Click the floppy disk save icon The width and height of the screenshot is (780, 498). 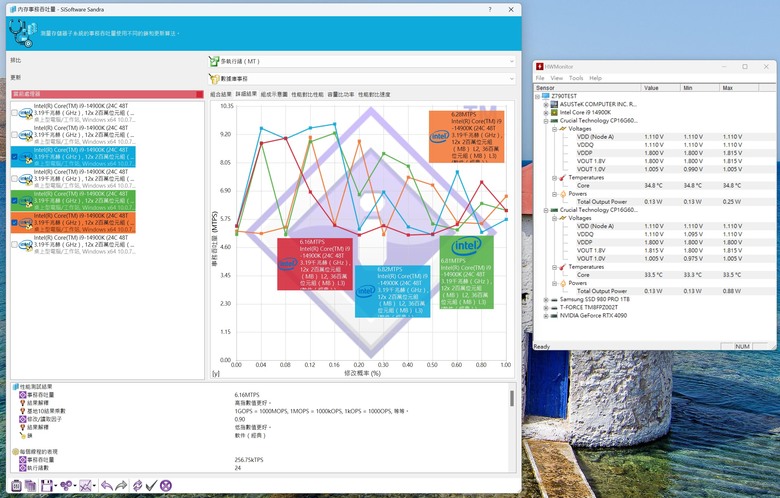[47, 486]
